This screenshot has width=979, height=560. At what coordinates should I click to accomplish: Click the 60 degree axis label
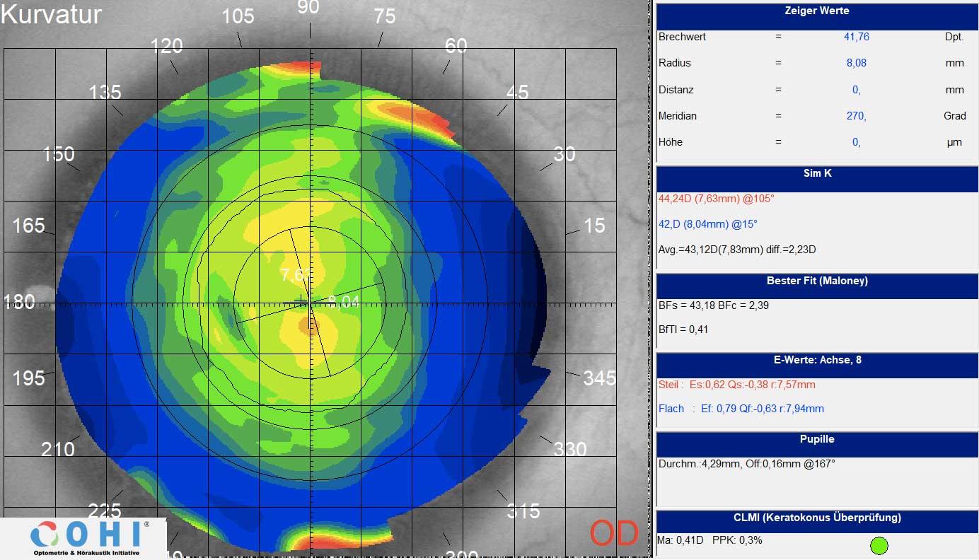pos(456,46)
